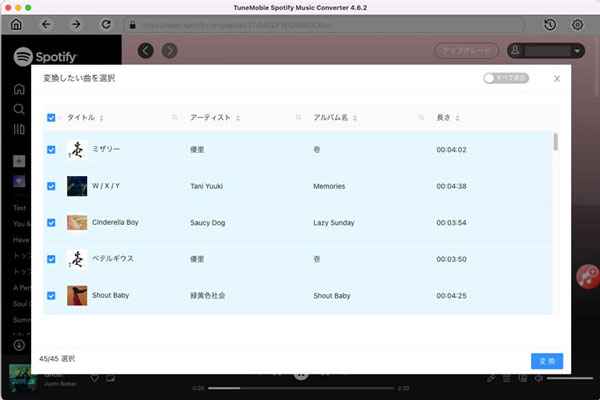Screen dimensions: 600x400
Task: Open connect to device icon
Action: tap(522, 379)
